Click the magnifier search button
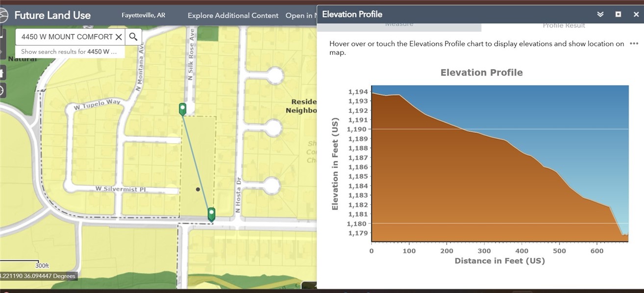644x293 pixels. tap(133, 37)
